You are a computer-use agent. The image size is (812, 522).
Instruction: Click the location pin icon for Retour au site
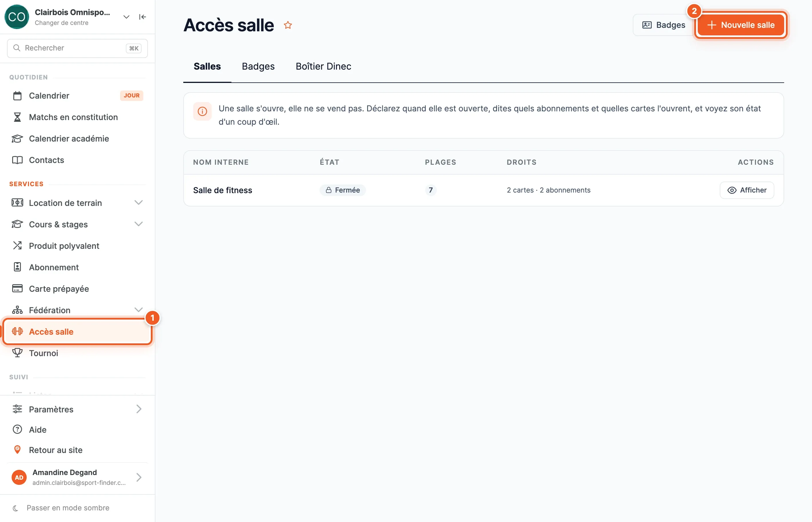tap(17, 450)
